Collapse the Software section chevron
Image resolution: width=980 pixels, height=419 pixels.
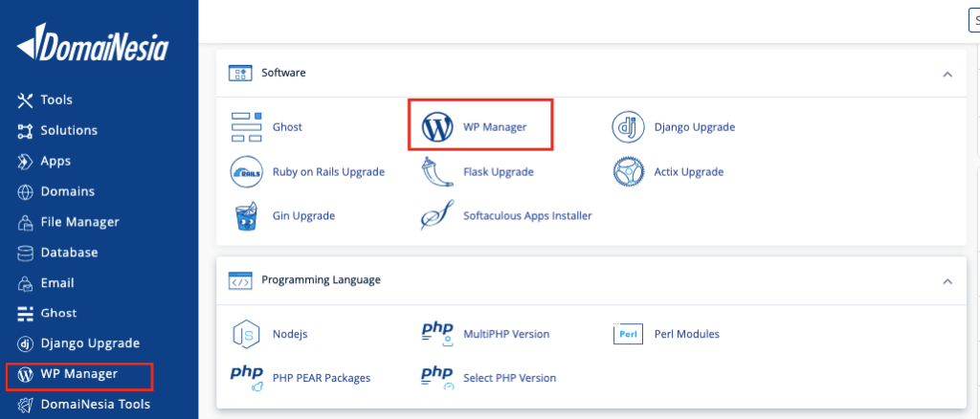point(947,74)
